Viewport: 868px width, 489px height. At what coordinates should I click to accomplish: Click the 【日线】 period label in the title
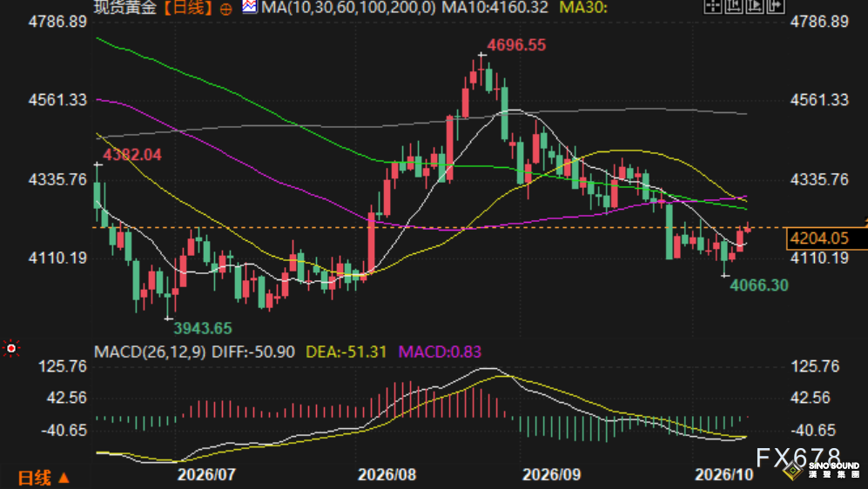(x=189, y=7)
